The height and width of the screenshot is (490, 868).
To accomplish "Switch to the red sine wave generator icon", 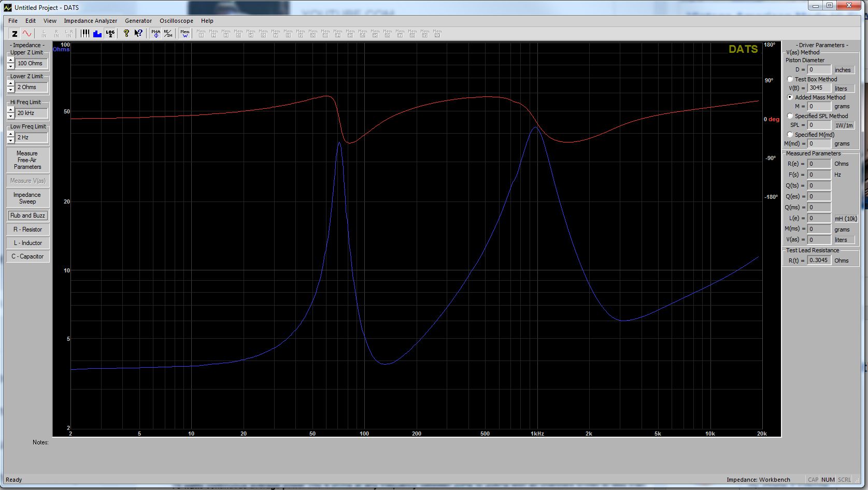I will click(27, 34).
